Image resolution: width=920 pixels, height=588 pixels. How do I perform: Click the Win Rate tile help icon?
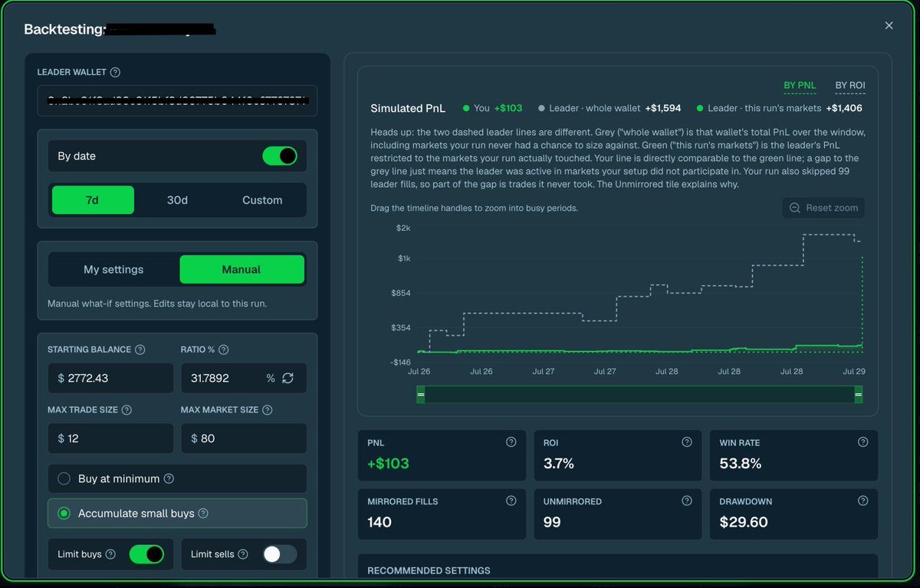pyautogui.click(x=863, y=442)
